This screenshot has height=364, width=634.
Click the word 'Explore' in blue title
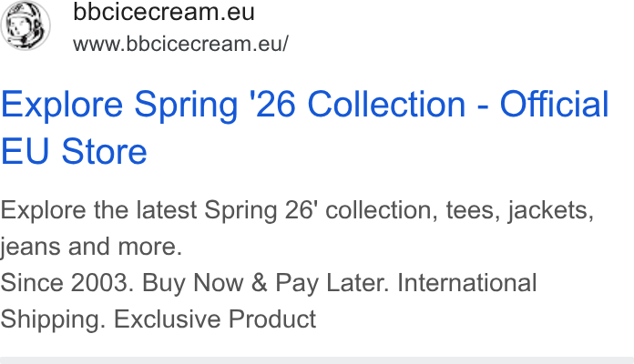coord(62,105)
